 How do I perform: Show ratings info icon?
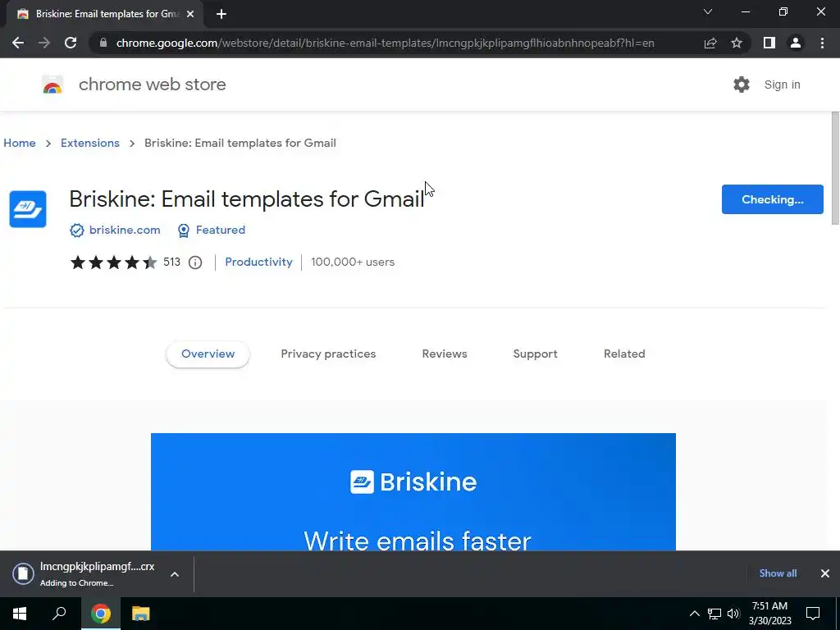tap(195, 262)
